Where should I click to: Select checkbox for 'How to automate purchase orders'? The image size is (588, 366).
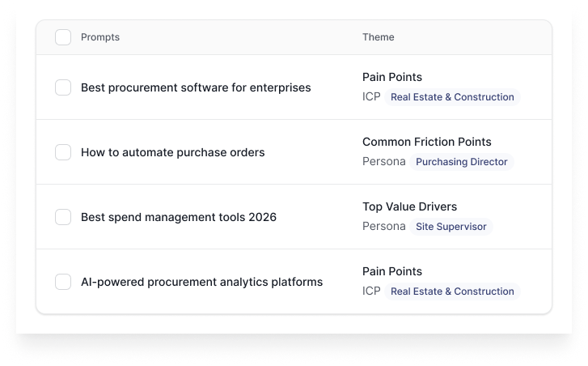63,152
